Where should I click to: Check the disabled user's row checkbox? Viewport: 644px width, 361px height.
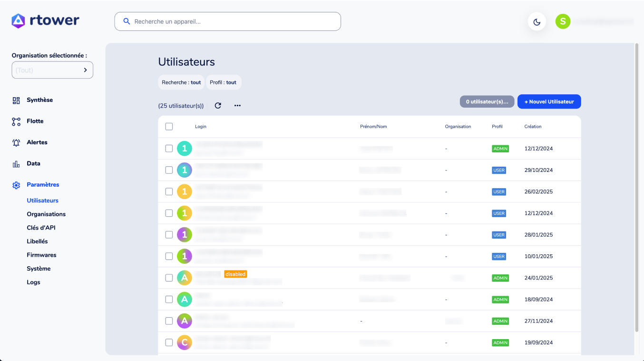coord(169,277)
